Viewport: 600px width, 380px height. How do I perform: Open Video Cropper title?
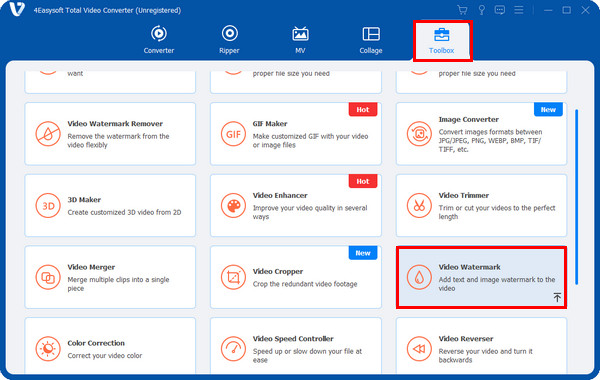coord(278,271)
